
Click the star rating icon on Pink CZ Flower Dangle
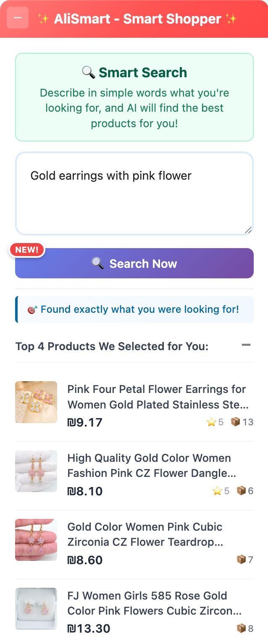(217, 491)
